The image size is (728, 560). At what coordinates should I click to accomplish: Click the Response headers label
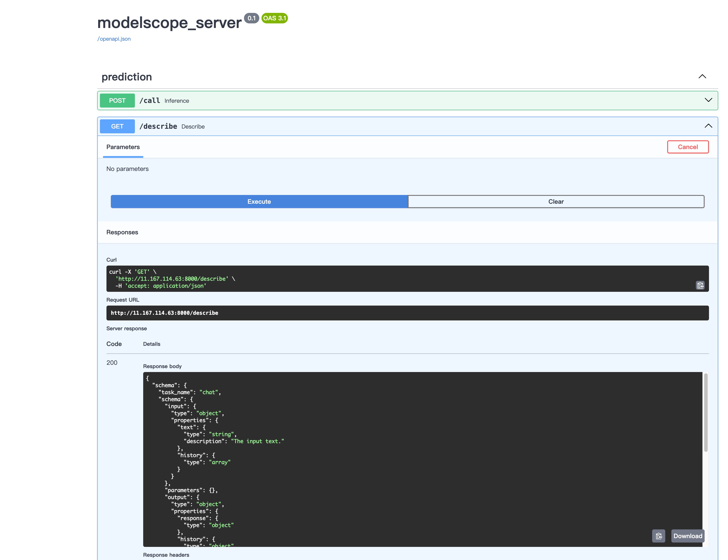pyautogui.click(x=166, y=555)
